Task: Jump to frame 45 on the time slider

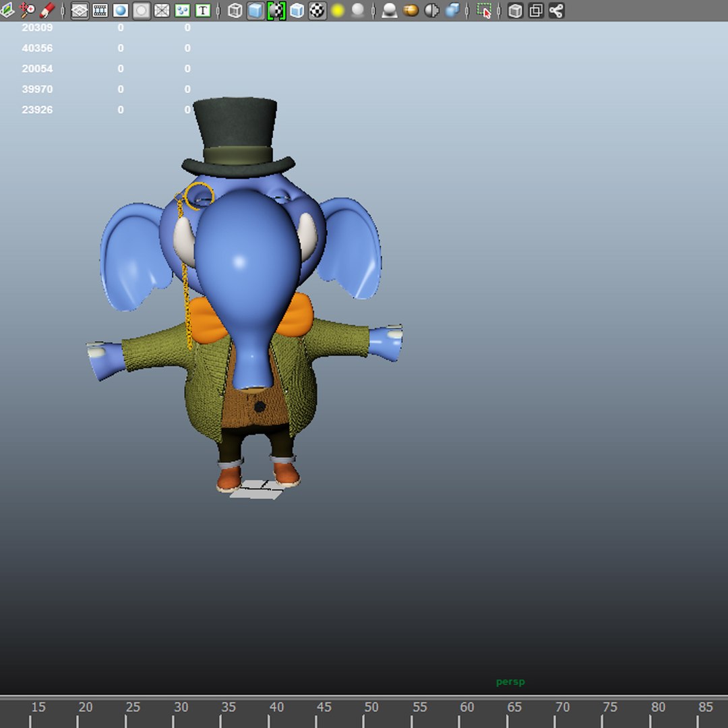Action: (324, 707)
